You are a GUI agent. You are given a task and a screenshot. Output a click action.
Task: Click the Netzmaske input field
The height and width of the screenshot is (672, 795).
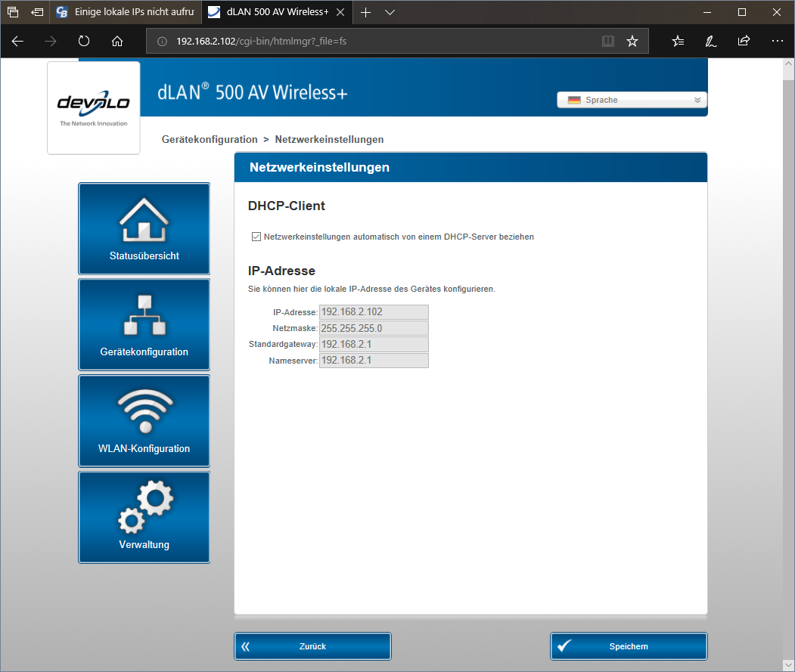pyautogui.click(x=374, y=328)
